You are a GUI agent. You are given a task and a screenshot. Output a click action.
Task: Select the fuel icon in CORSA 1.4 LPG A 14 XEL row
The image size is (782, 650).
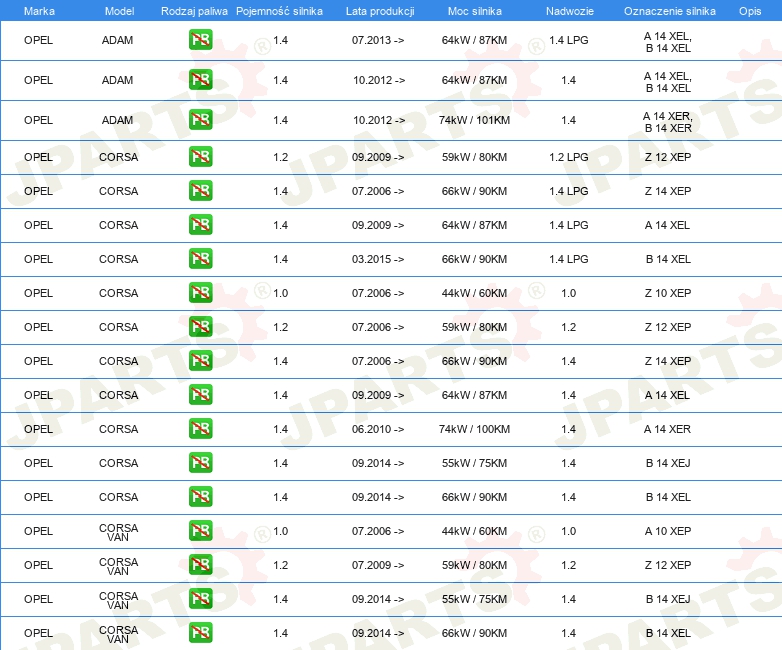tap(200, 224)
